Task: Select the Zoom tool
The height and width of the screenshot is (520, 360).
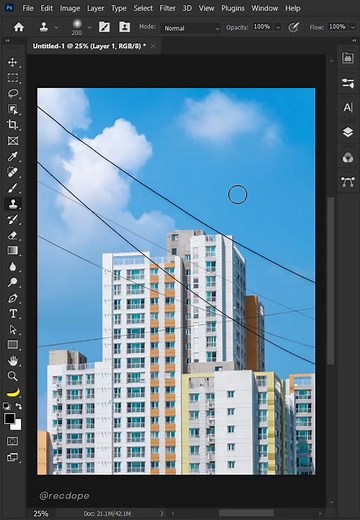Action: tap(13, 376)
